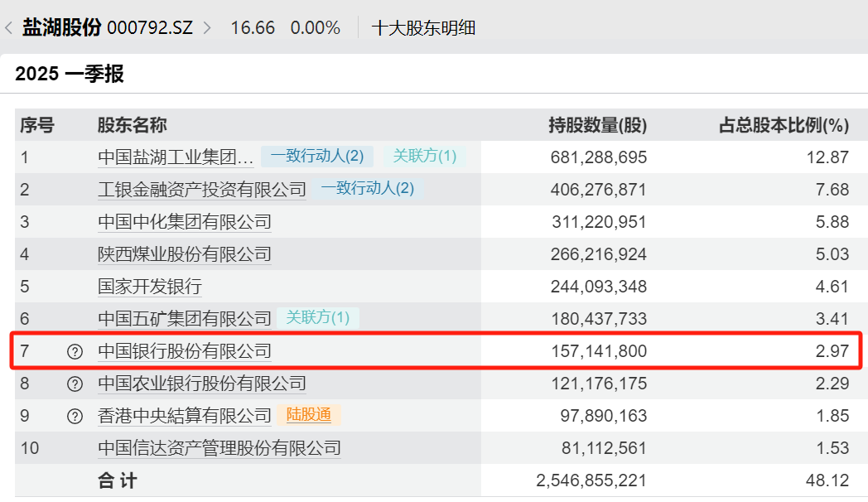868x502 pixels.
Task: Click ratio value 7.68
Action: (x=832, y=190)
